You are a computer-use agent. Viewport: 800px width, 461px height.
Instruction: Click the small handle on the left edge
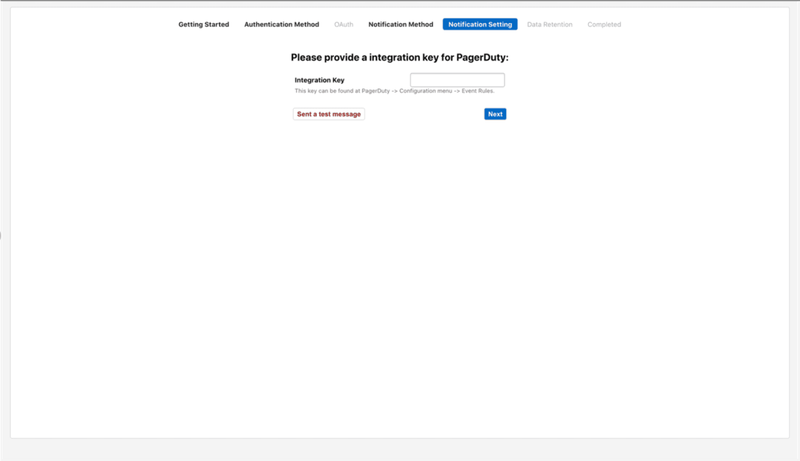point(1,236)
